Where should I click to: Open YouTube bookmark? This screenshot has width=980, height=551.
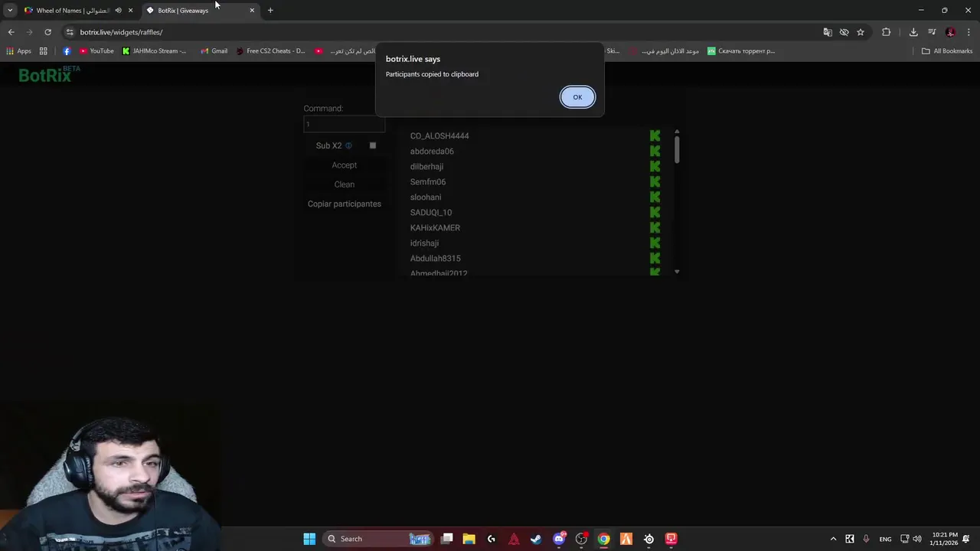[96, 51]
